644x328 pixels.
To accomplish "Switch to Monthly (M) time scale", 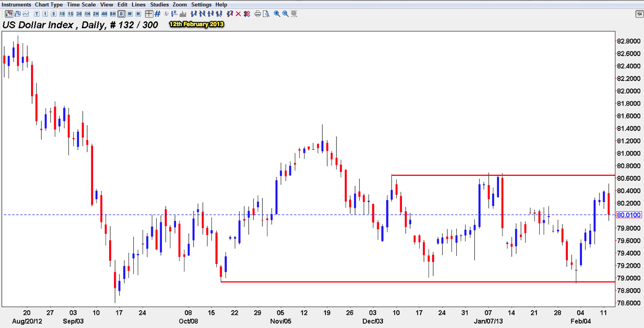I will [138, 14].
